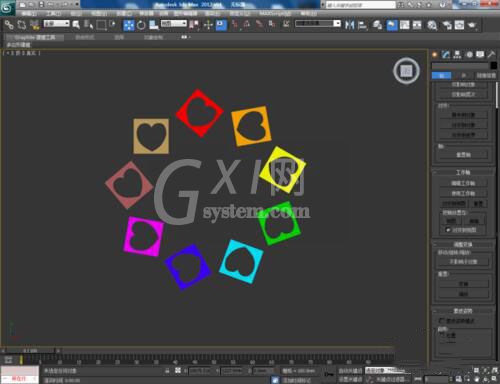Image resolution: width=500 pixels, height=384 pixels.
Task: Click the Align tool icon
Action: 362,25
